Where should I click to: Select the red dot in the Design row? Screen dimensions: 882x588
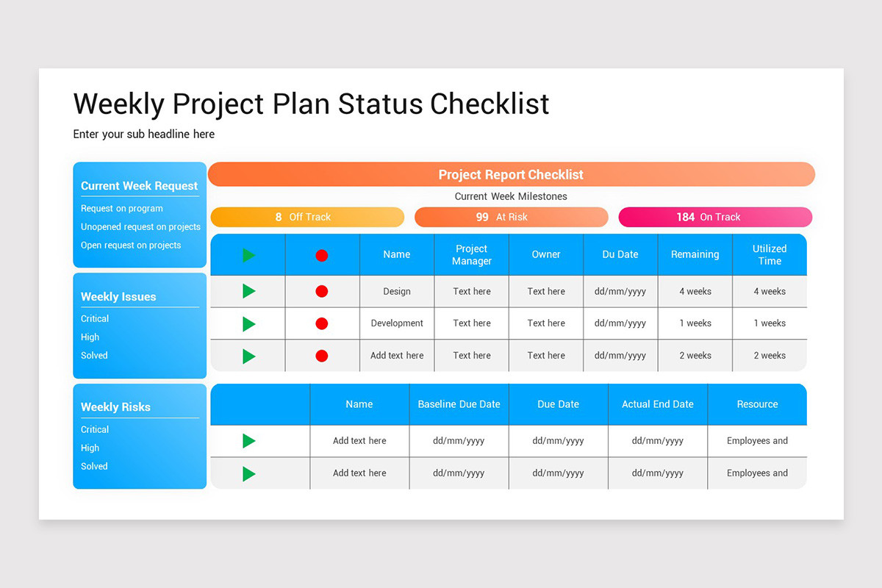321,291
